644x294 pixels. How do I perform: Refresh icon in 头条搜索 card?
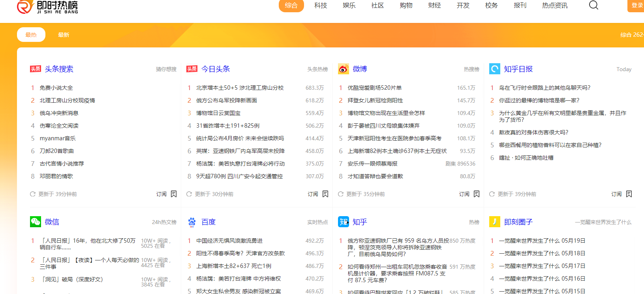coord(33,194)
